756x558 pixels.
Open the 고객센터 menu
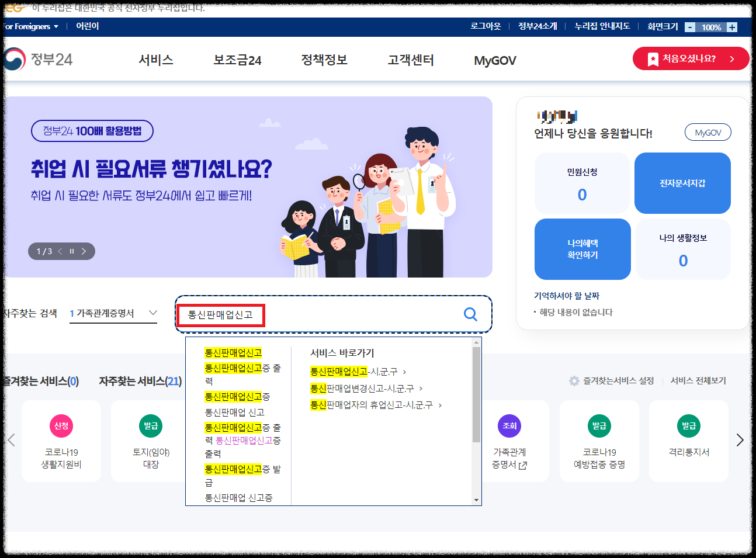click(x=411, y=60)
